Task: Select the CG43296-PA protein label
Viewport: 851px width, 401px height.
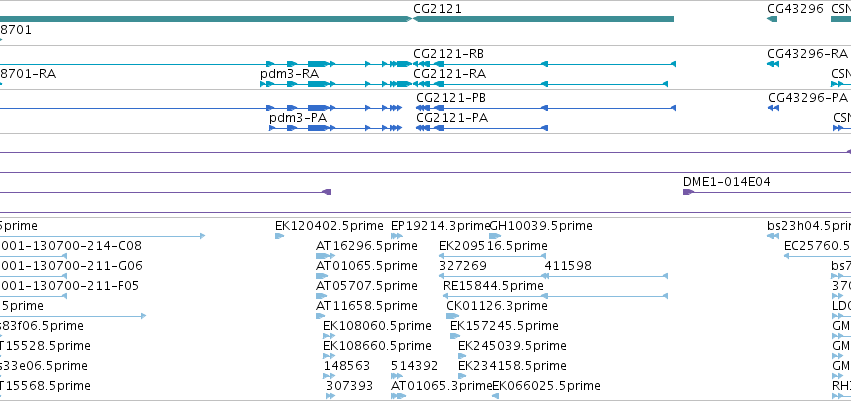Action: point(808,98)
